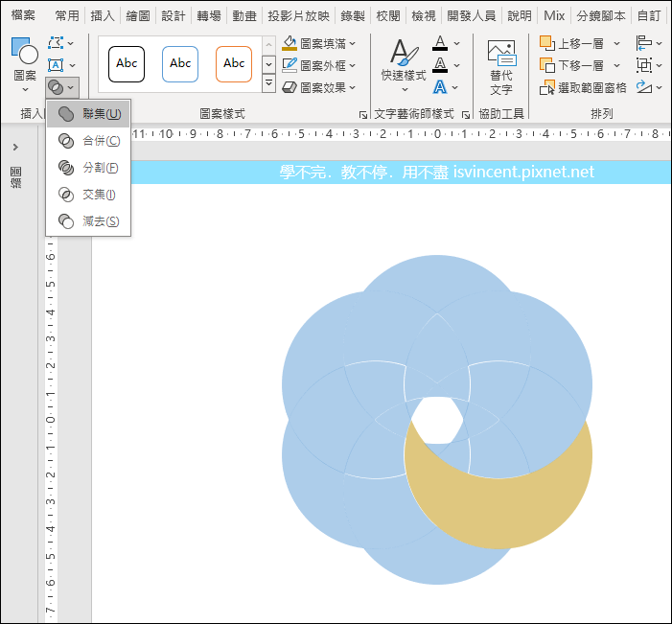Switch to the 插入 insert tab
This screenshot has width=672, height=624.
pyautogui.click(x=103, y=16)
